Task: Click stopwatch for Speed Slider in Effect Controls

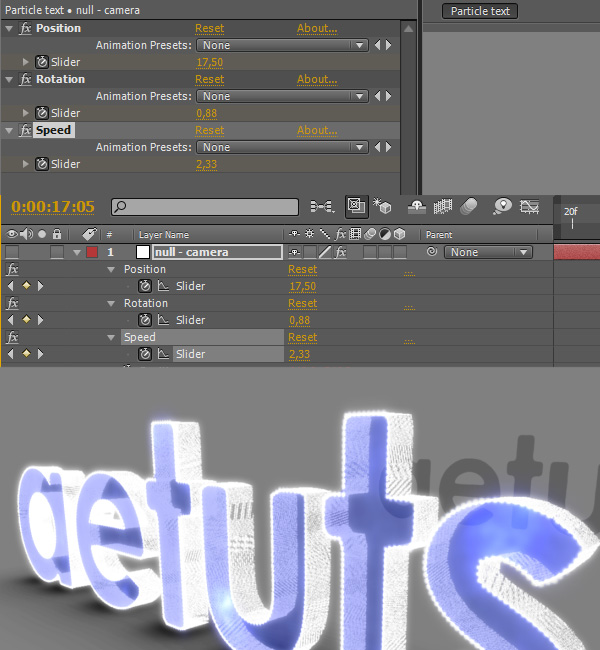Action: point(41,164)
